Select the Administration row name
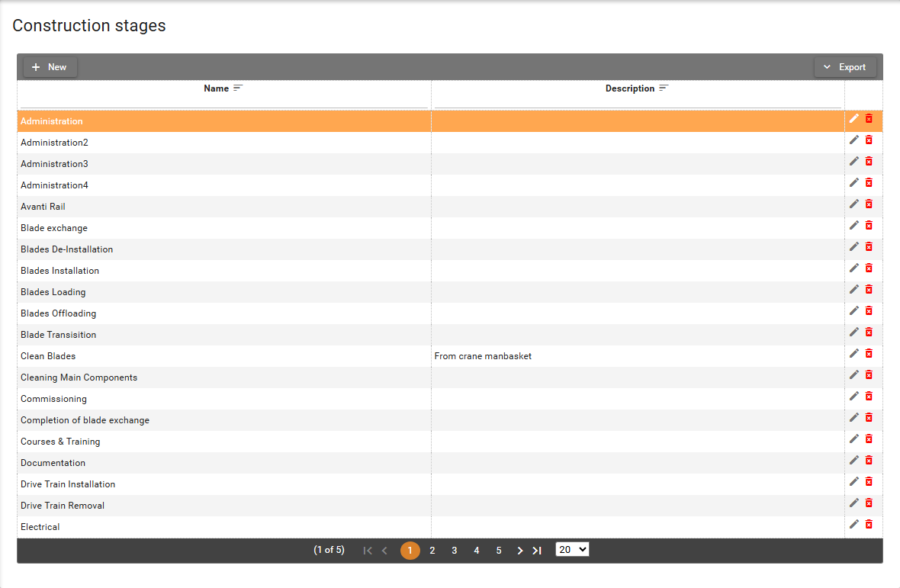The width and height of the screenshot is (900, 588). click(x=52, y=121)
